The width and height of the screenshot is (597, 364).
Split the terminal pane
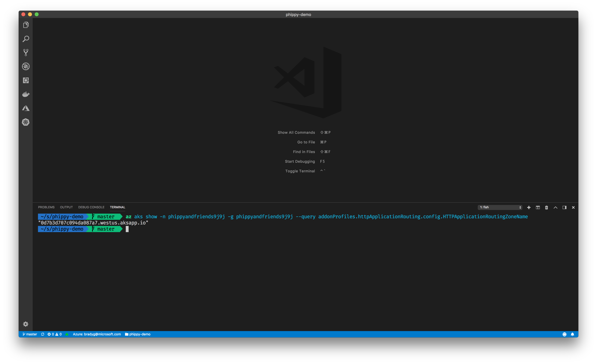pos(538,207)
